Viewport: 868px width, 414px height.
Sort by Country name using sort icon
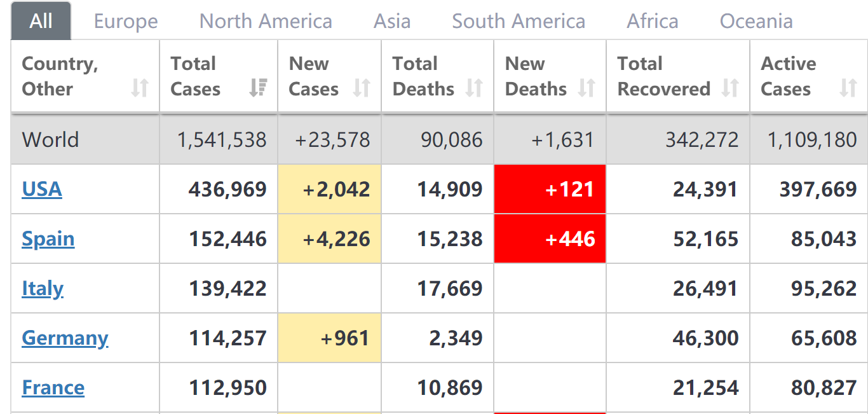pos(140,88)
